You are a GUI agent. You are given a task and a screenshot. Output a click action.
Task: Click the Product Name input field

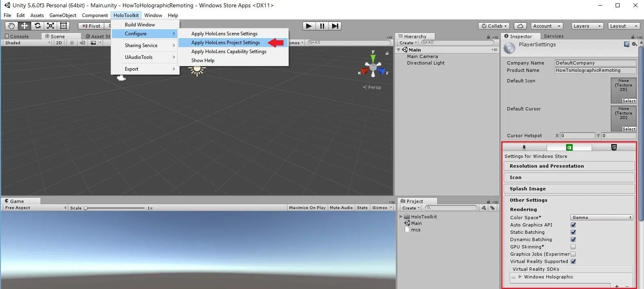595,70
